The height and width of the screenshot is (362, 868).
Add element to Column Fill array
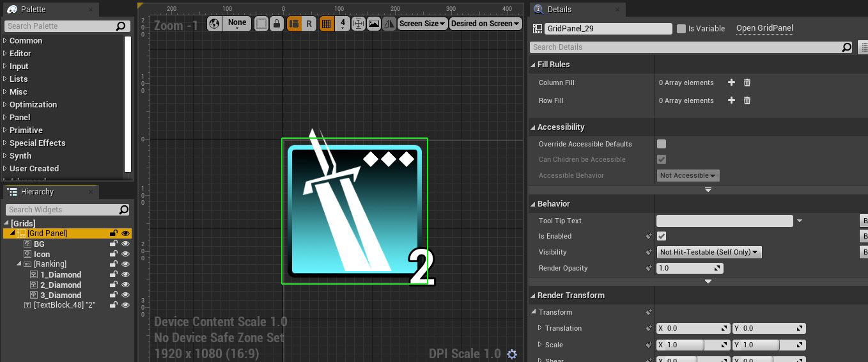tap(731, 83)
